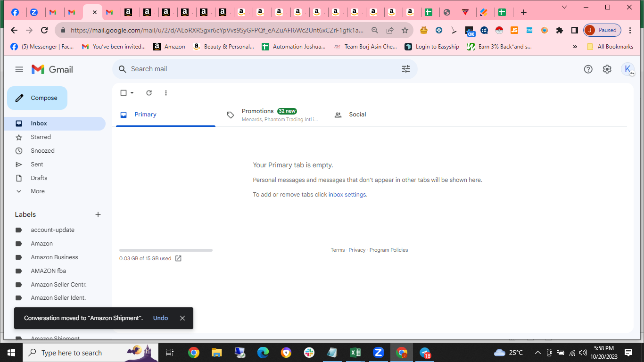The width and height of the screenshot is (644, 362).
Task: Open Beauty & Personal bookmark
Action: click(x=223, y=47)
